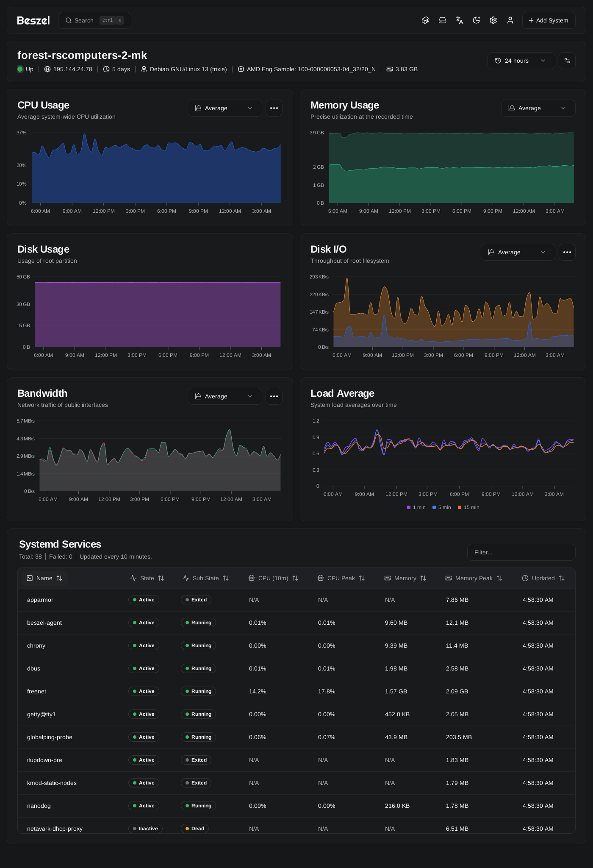Screen dimensions: 593x868
Task: Sort services by Memory Peak column
Action: coord(474,578)
